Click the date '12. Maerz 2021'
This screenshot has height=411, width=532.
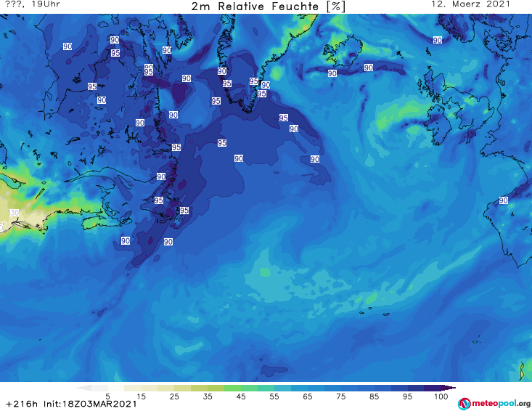pos(470,4)
